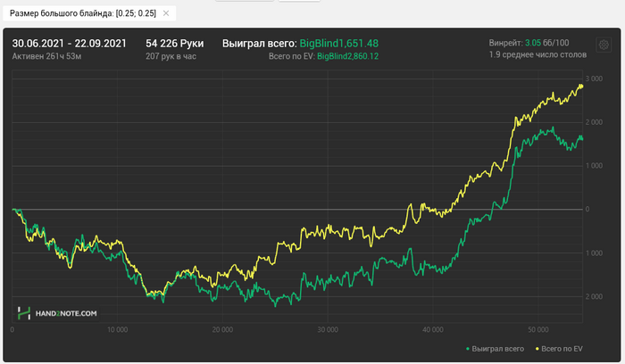The height and width of the screenshot is (364, 625).
Task: Remove the big blind size filter chip
Action: 166,13
